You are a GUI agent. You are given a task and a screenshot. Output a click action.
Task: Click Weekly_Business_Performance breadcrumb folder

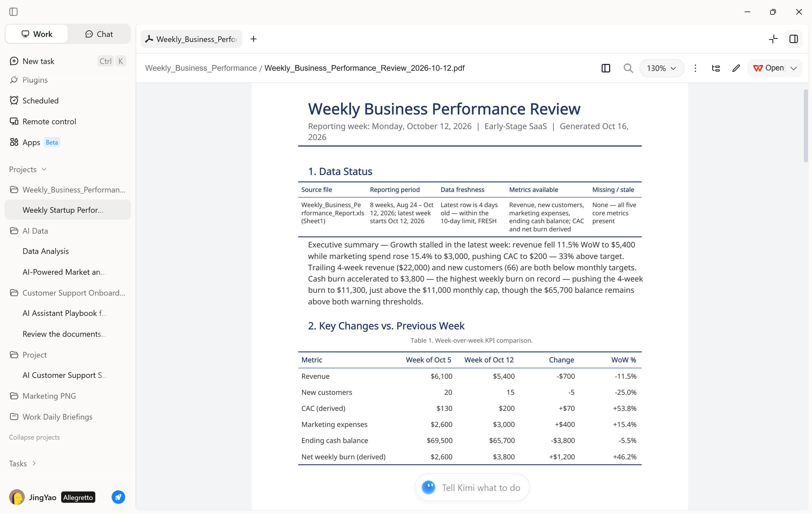(201, 68)
